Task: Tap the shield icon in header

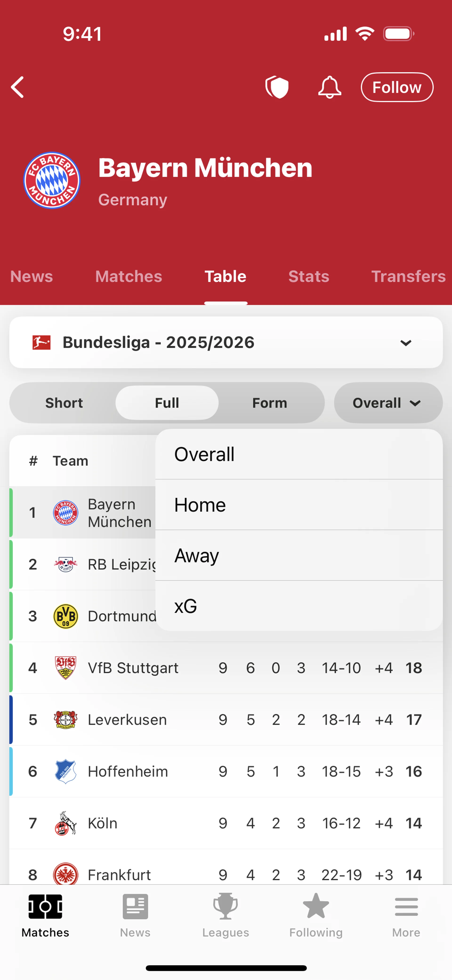Action: (x=277, y=87)
